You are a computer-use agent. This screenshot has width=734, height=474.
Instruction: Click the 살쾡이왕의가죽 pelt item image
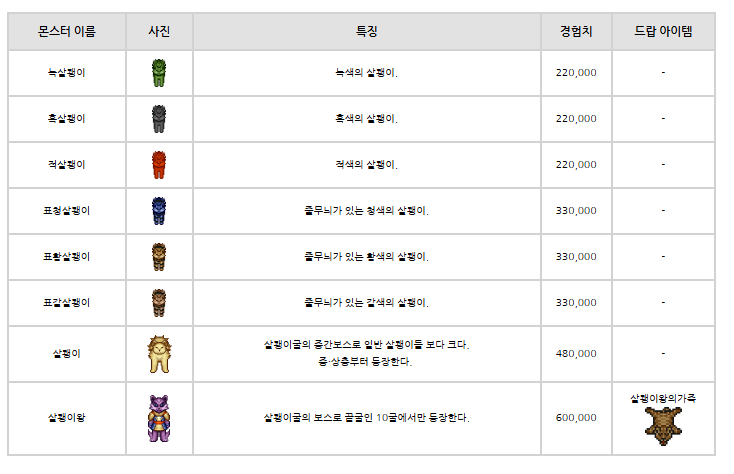(x=663, y=426)
